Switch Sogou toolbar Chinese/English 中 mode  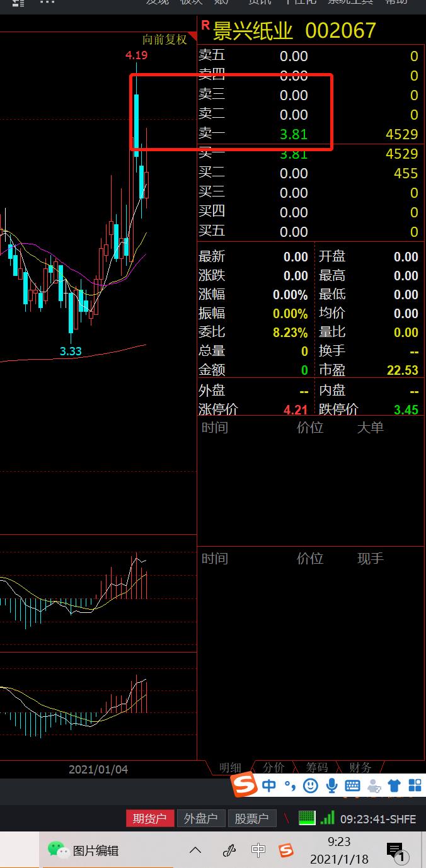click(x=269, y=785)
